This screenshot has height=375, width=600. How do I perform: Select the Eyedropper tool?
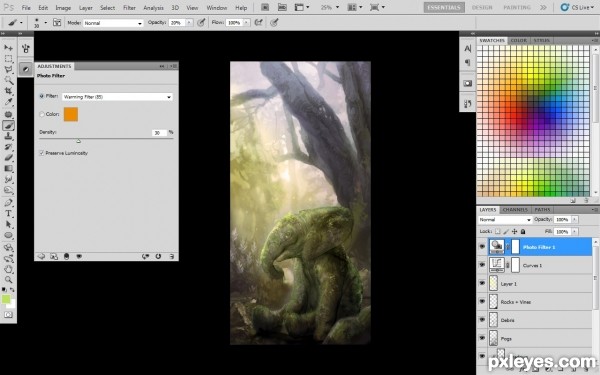click(x=8, y=102)
